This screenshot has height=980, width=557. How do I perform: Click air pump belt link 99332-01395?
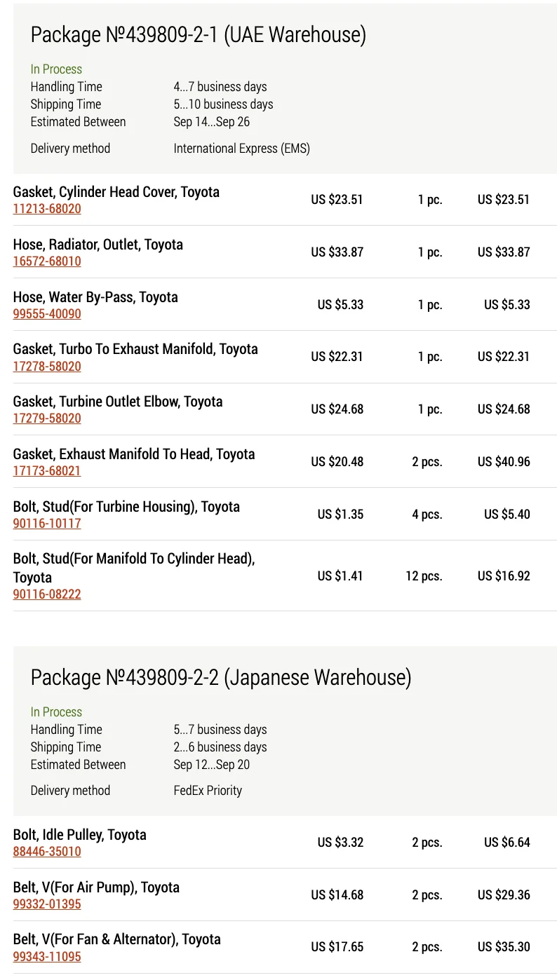47,904
